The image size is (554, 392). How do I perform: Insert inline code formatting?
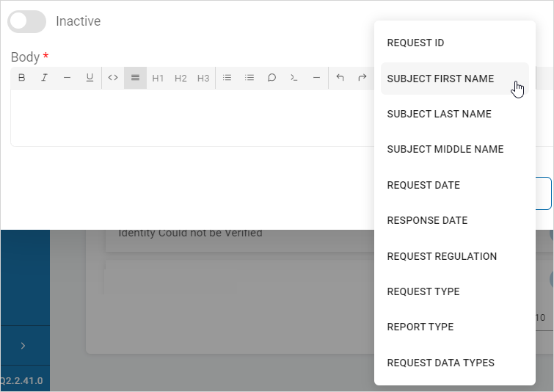[x=113, y=78]
